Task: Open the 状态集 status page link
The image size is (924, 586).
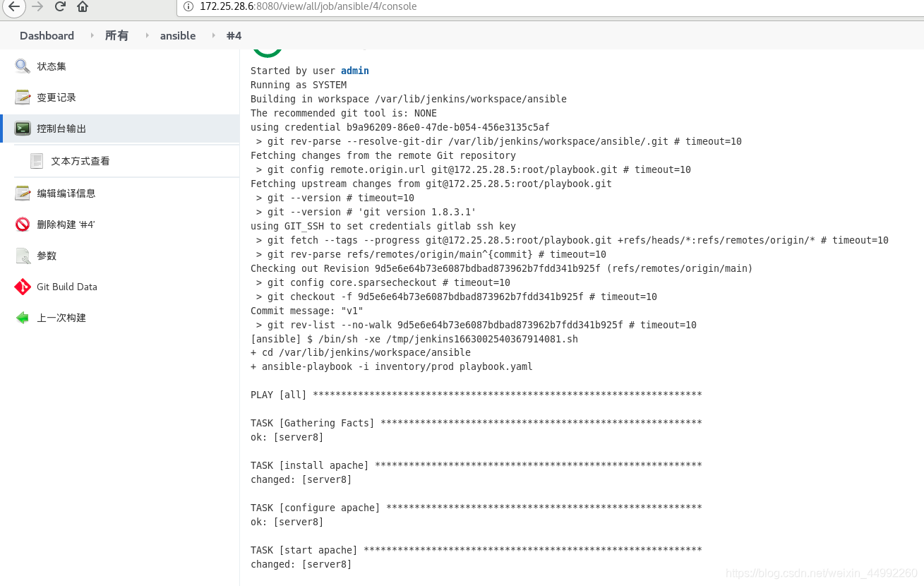Action: coord(52,66)
